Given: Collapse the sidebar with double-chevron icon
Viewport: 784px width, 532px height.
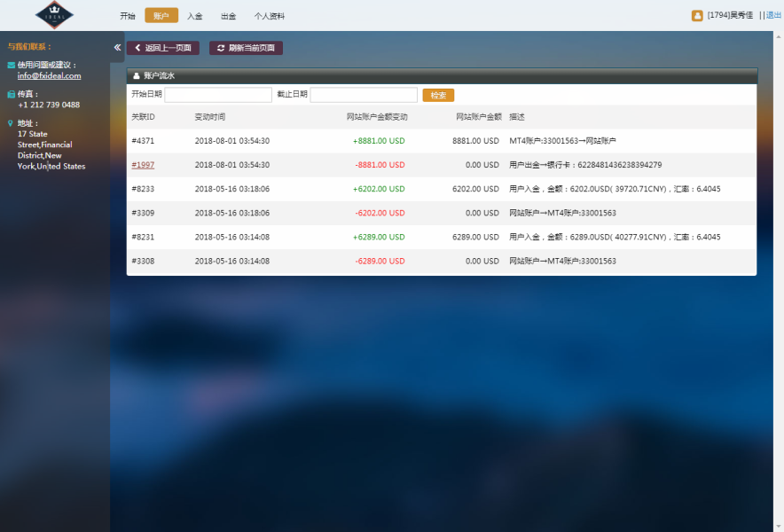Looking at the screenshot, I should coord(117,48).
